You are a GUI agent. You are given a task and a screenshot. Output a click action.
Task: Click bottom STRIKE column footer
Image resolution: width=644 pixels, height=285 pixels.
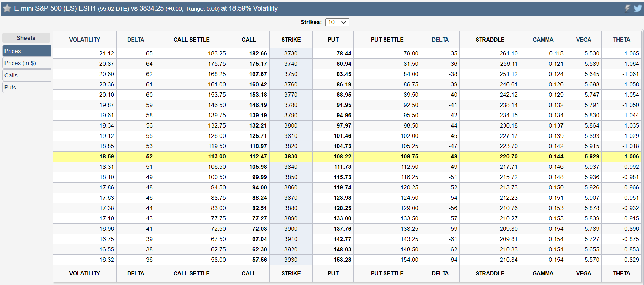291,274
